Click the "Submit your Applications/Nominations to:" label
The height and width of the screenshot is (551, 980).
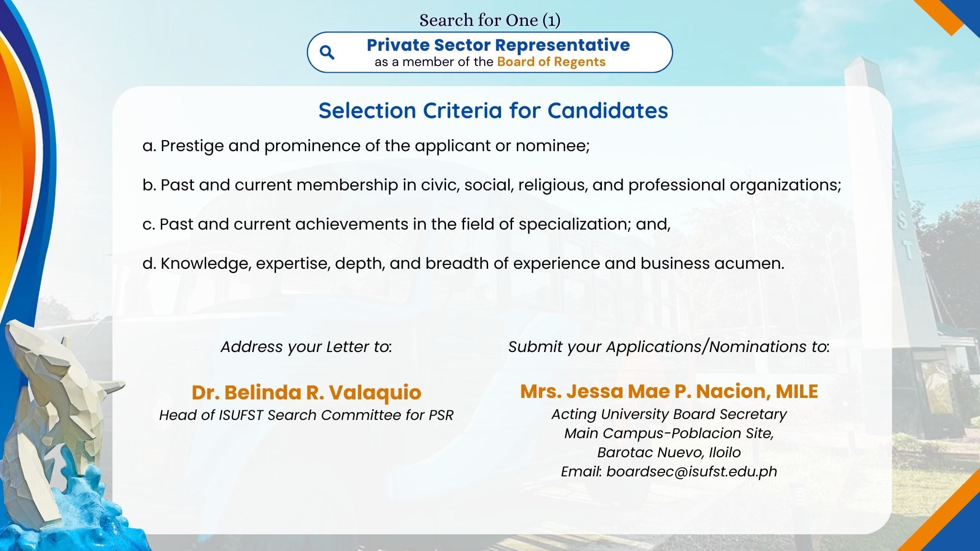pyautogui.click(x=669, y=347)
